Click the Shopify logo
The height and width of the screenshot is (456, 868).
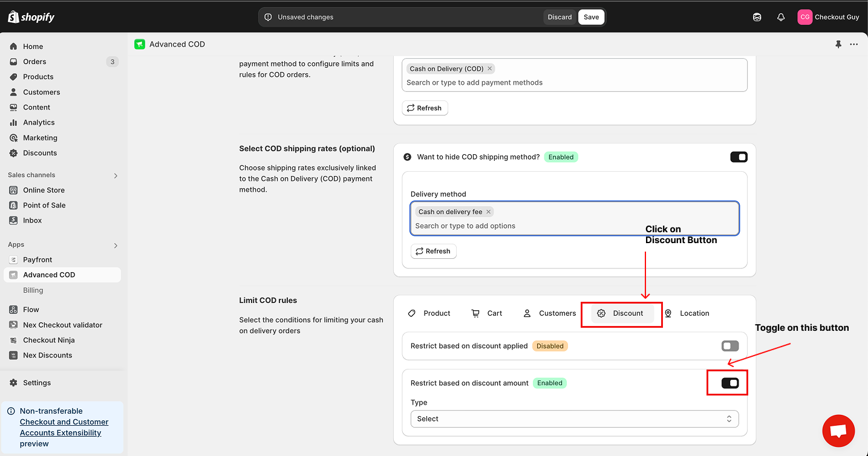pos(31,17)
